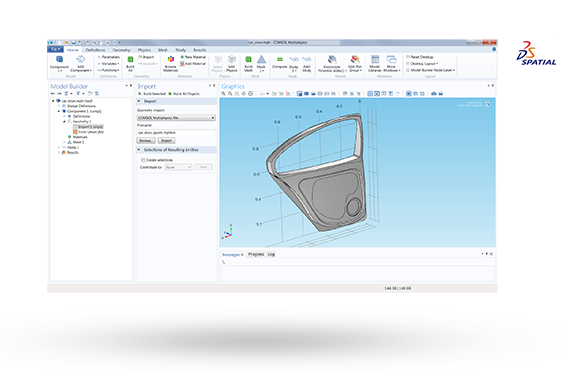
Task: Open the Contribute to dropdown
Action: pyautogui.click(x=178, y=167)
